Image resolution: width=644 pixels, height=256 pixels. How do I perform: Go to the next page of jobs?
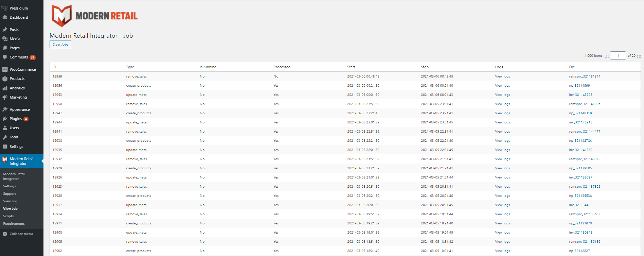pyautogui.click(x=638, y=56)
